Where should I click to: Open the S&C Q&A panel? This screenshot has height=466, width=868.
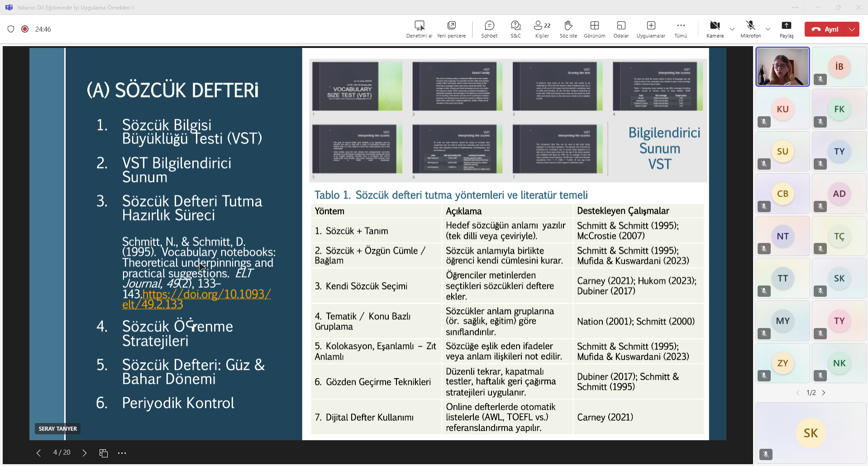click(x=515, y=29)
